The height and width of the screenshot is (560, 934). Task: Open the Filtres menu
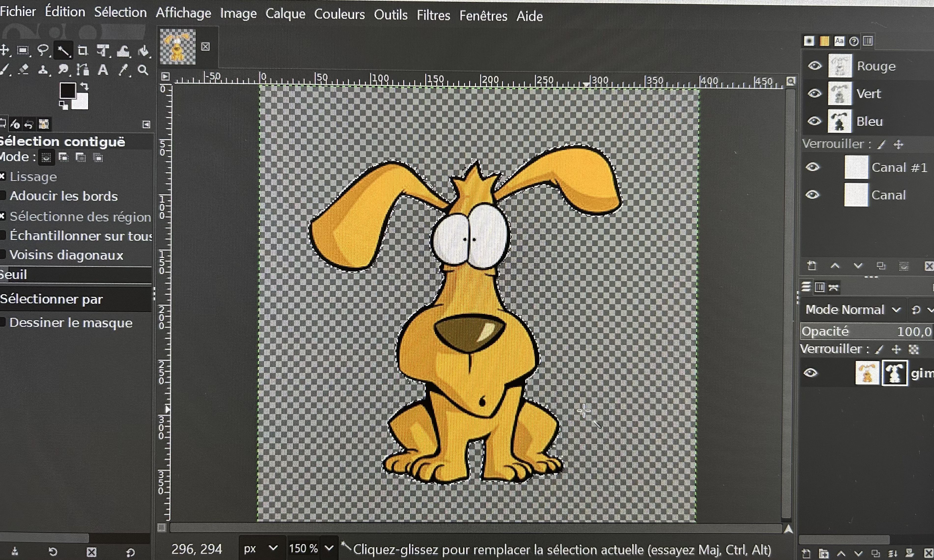coord(433,15)
